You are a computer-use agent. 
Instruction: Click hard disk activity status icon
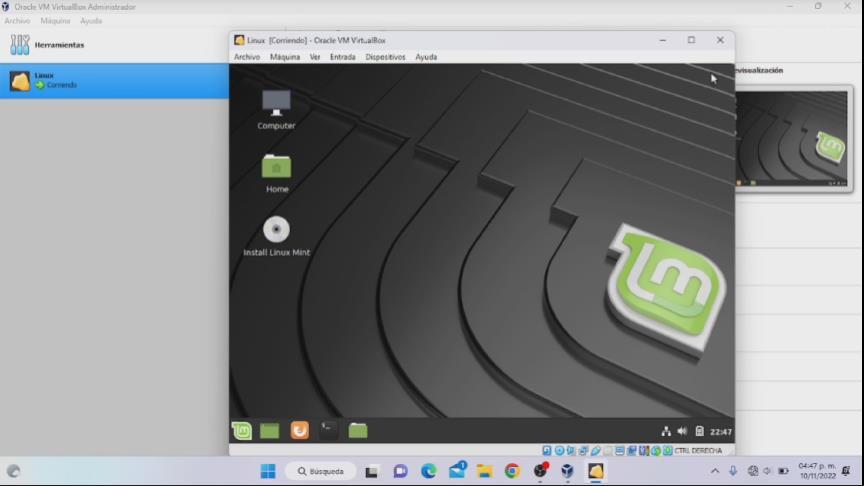[547, 451]
